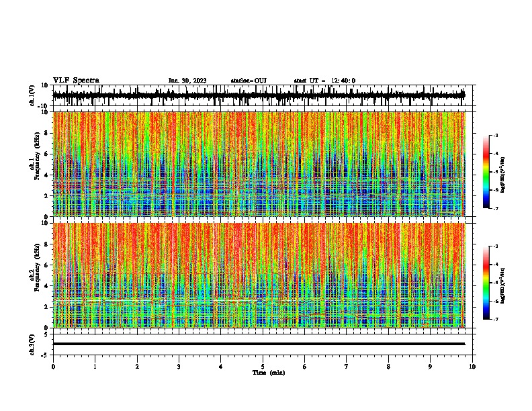This screenshot has width=532, height=411.
Task: Click the time axis tick label 5
Action: click(263, 367)
